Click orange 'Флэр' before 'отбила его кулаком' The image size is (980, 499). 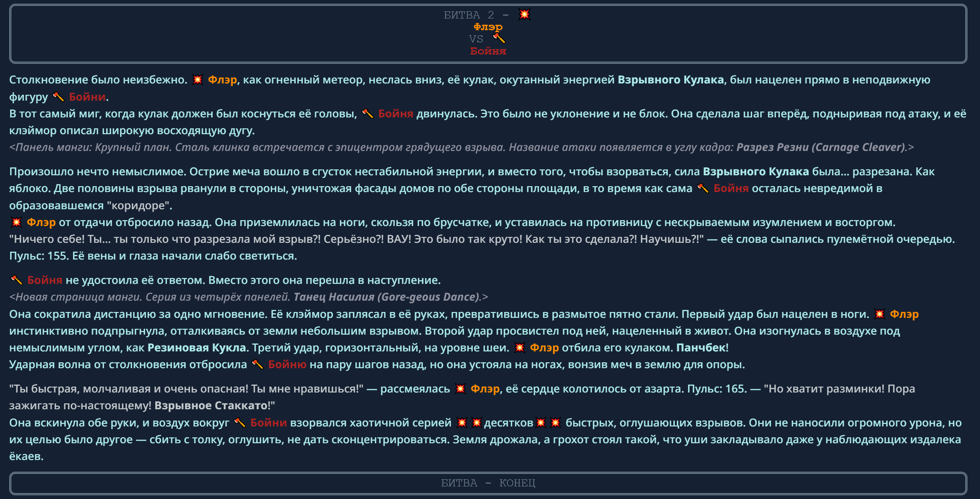click(545, 348)
